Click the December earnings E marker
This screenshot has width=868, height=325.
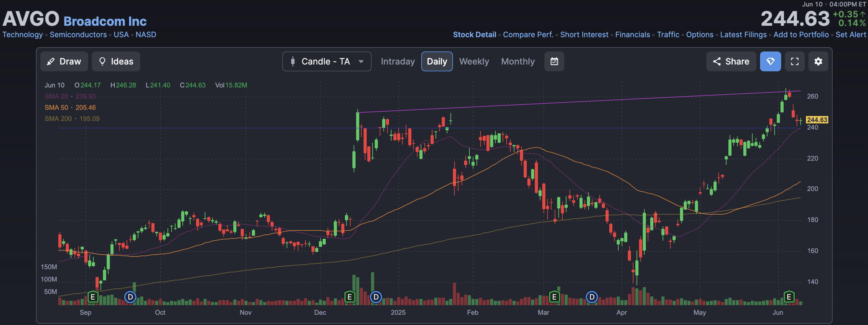pos(350,297)
